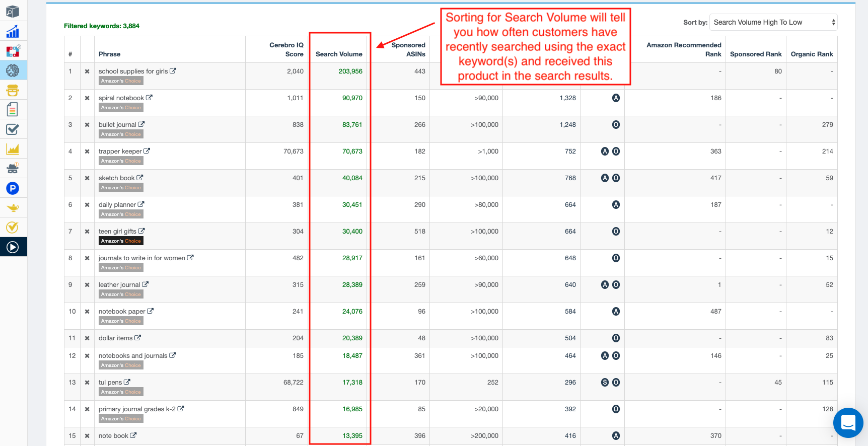Click Organic Rank value 279
This screenshot has width=868, height=446.
coord(828,125)
